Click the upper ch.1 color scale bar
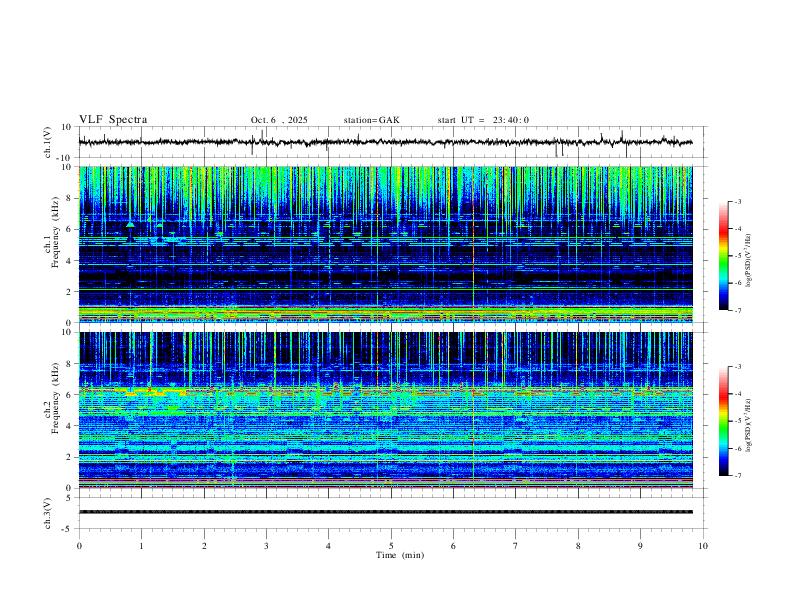The height and width of the screenshot is (612, 792). (724, 256)
